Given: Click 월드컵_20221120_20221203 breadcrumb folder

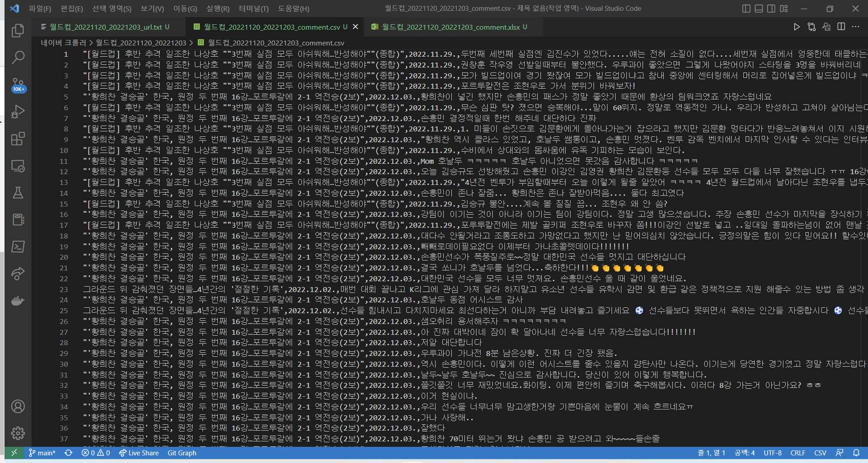Looking at the screenshot, I should 141,43.
